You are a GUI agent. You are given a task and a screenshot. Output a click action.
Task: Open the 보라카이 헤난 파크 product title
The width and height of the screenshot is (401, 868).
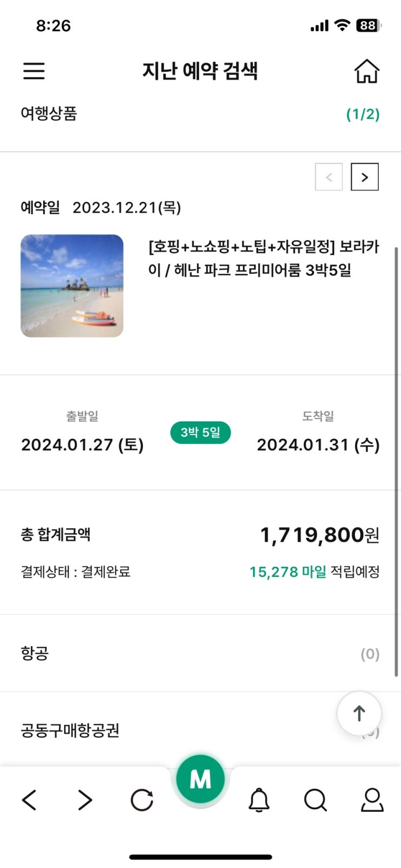click(263, 258)
